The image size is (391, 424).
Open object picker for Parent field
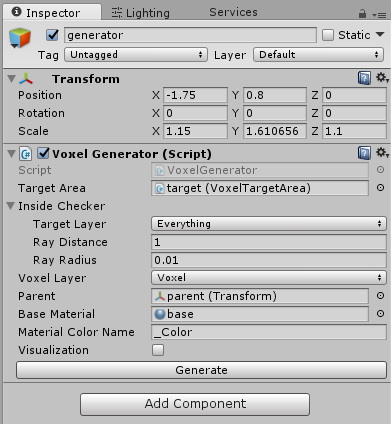tap(380, 296)
